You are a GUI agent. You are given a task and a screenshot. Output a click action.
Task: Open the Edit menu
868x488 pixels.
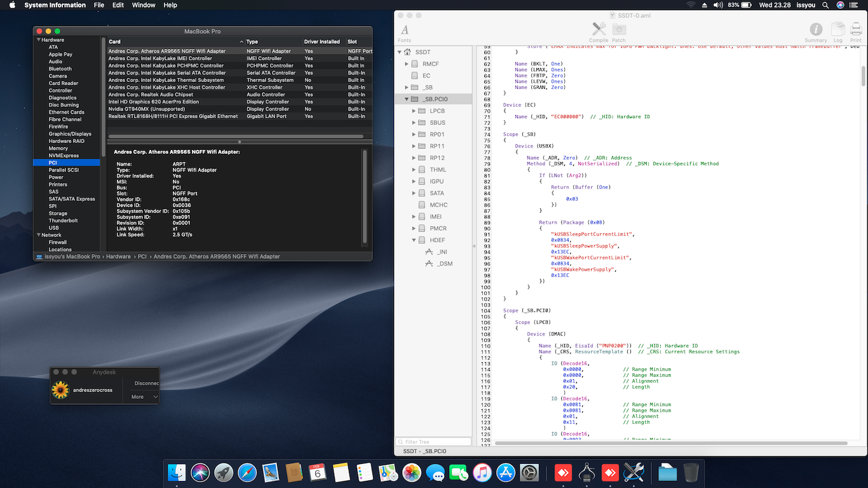(118, 5)
